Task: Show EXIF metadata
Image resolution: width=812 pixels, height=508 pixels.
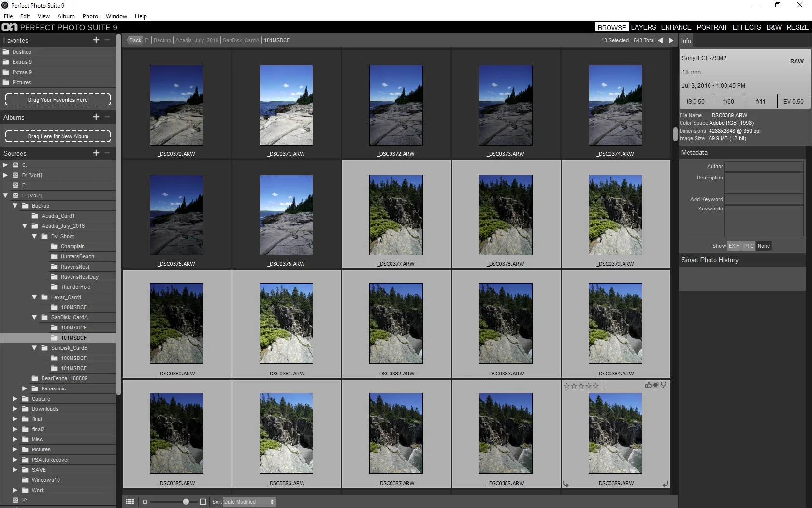Action: (x=734, y=246)
